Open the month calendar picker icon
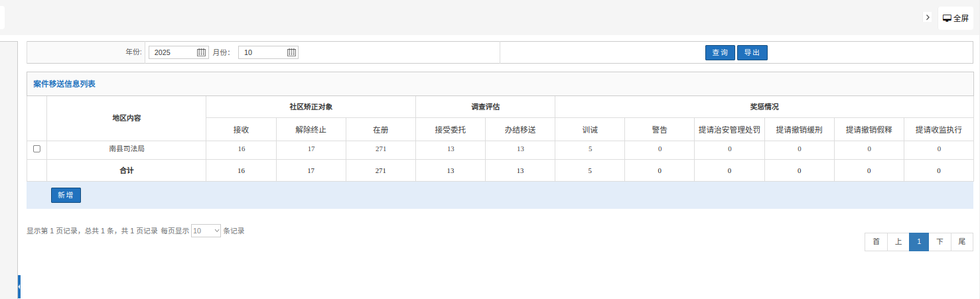Screen dimensions: 980x299 click(291, 52)
